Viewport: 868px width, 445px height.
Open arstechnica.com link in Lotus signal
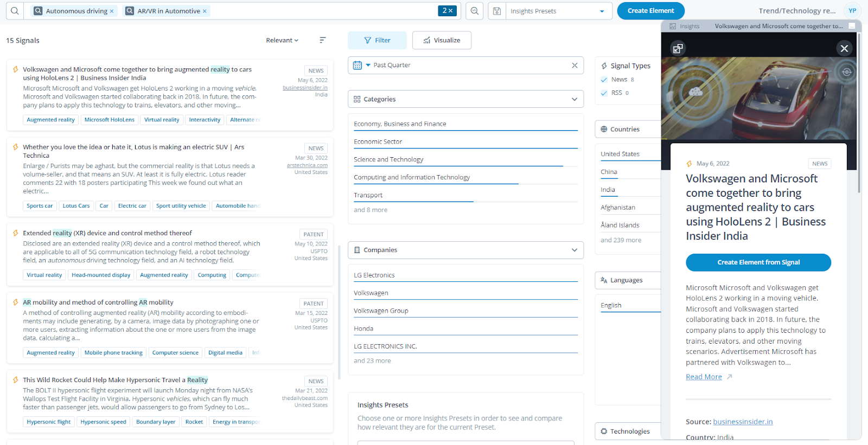(307, 166)
